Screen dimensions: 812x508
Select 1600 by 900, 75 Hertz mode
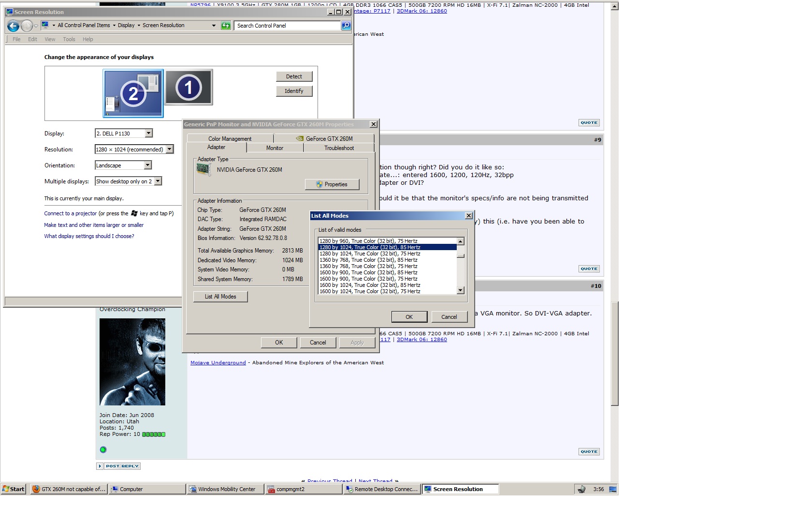click(x=387, y=279)
